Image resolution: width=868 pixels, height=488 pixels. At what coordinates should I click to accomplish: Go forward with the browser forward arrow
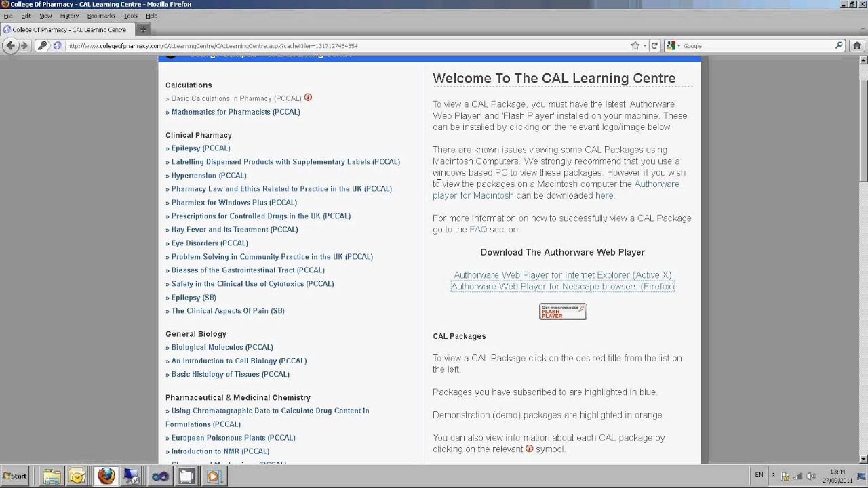point(24,45)
